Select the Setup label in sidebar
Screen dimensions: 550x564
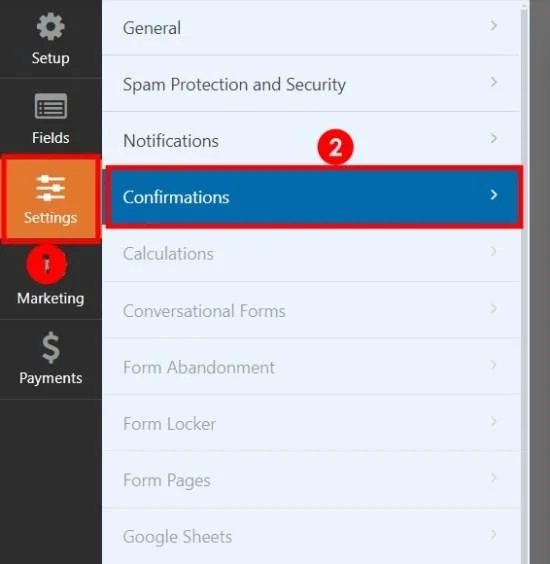click(x=51, y=58)
